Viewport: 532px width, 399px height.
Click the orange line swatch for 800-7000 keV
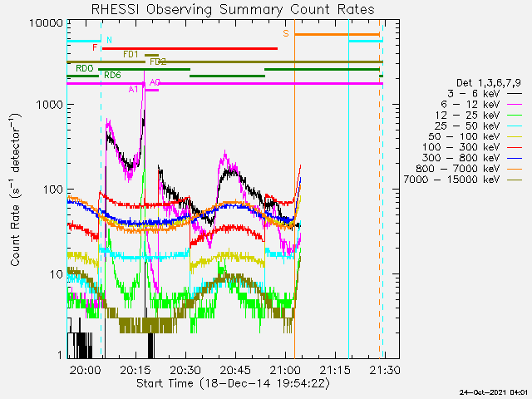coord(515,169)
